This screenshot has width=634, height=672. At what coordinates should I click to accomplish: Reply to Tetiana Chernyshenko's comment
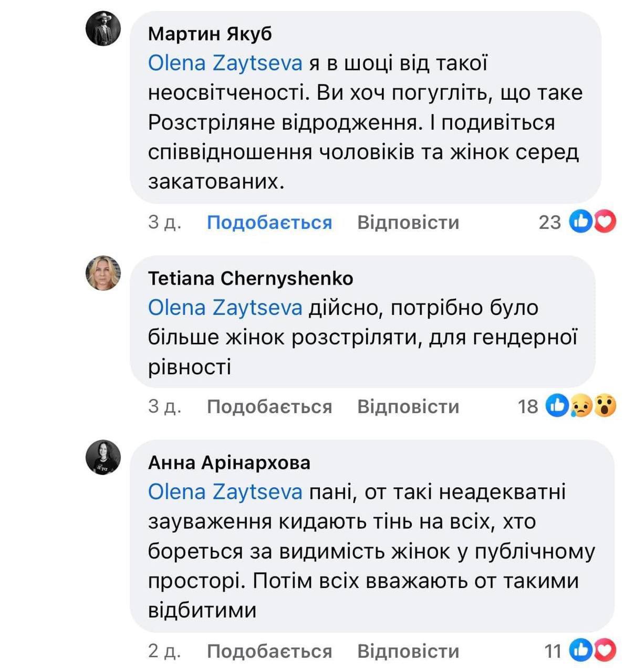point(408,406)
